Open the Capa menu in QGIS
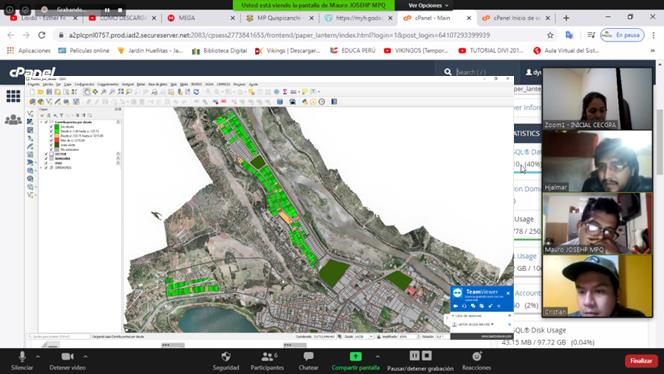Viewport: 664px width, 374px height. pyautogui.click(x=68, y=84)
